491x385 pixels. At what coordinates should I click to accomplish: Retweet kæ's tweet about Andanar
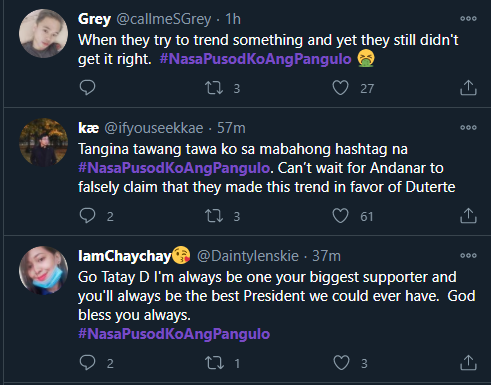214,216
